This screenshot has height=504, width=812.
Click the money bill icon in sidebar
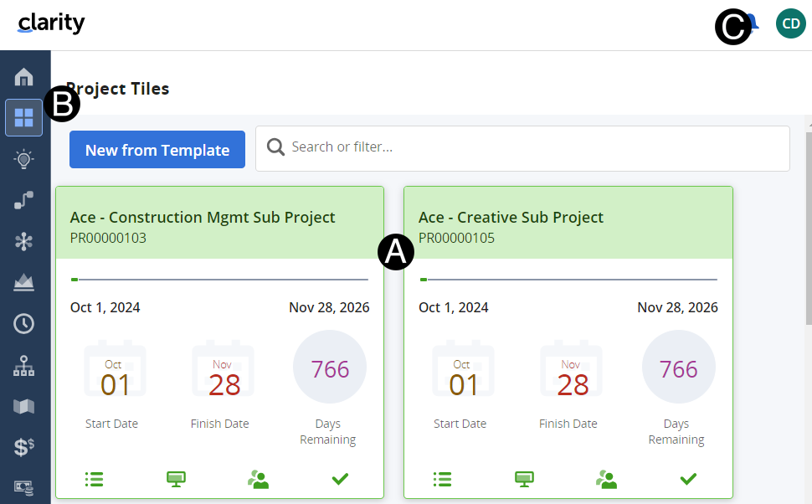[24, 486]
